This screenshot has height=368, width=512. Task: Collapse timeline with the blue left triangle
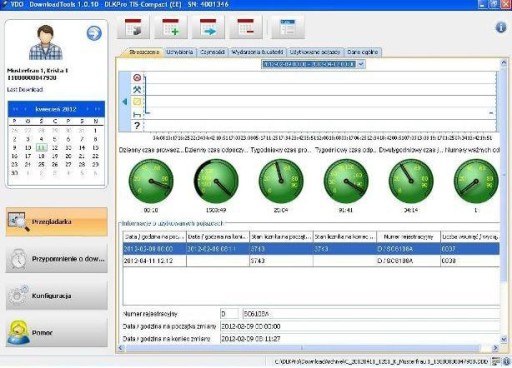coord(125,101)
